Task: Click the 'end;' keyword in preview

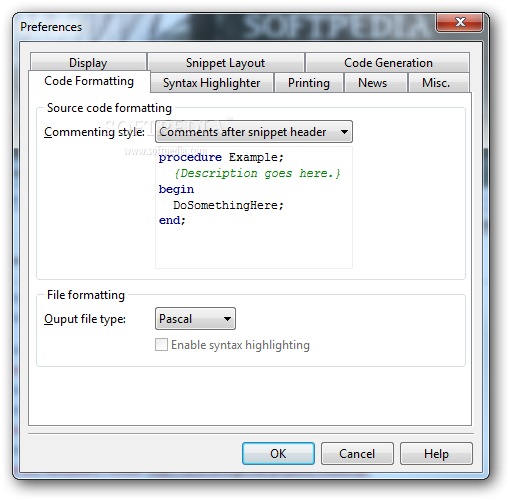Action: click(172, 220)
